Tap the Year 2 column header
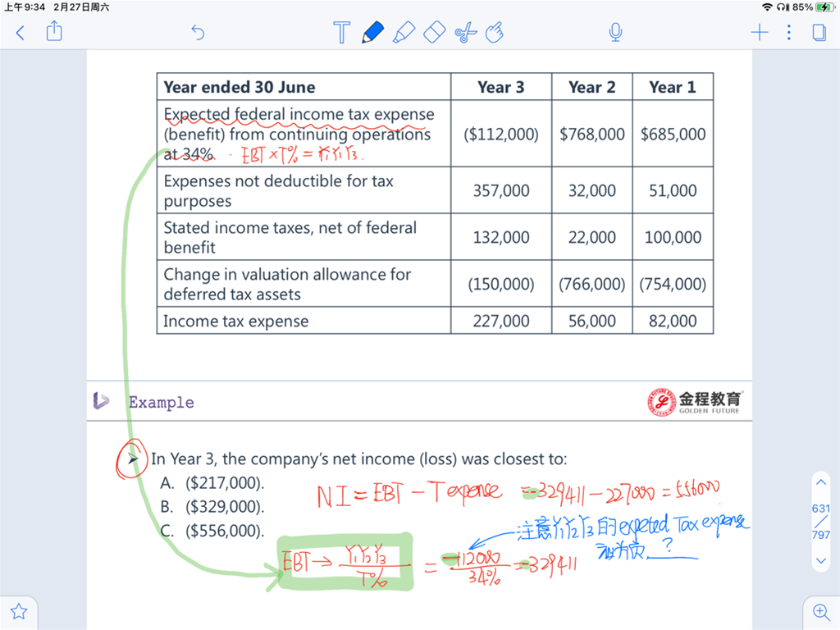Viewport: 840px width, 630px height. click(592, 87)
